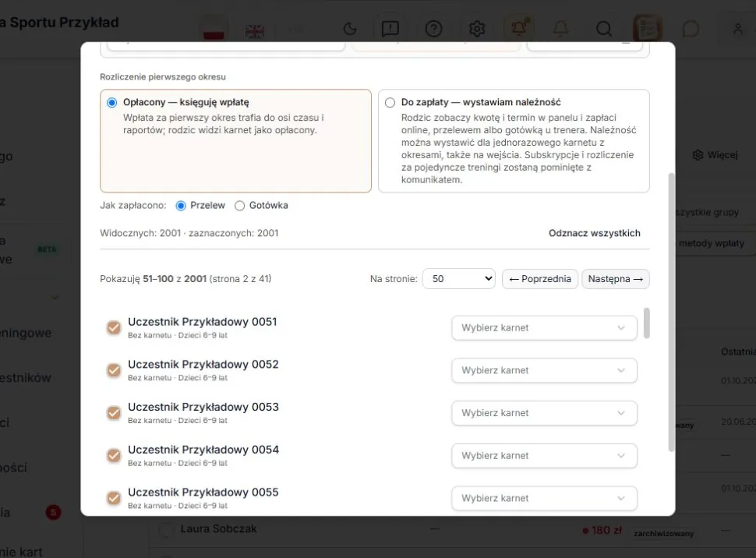Screen dimensions: 756x558
Task: Select the 'Do zapłaty — wystawiam należność' radio option
Action: (x=390, y=102)
